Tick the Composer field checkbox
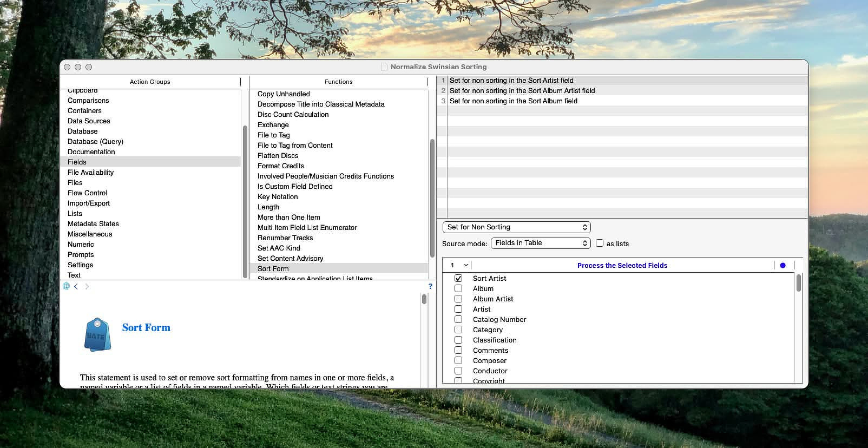Viewport: 868px width, 448px height. 458,360
